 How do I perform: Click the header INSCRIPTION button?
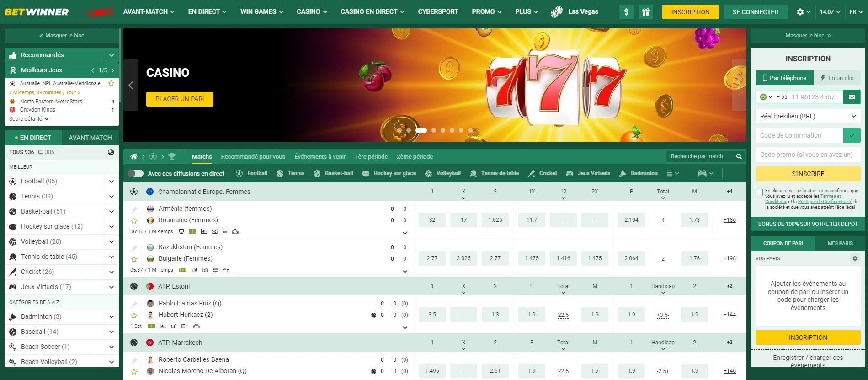pyautogui.click(x=690, y=12)
